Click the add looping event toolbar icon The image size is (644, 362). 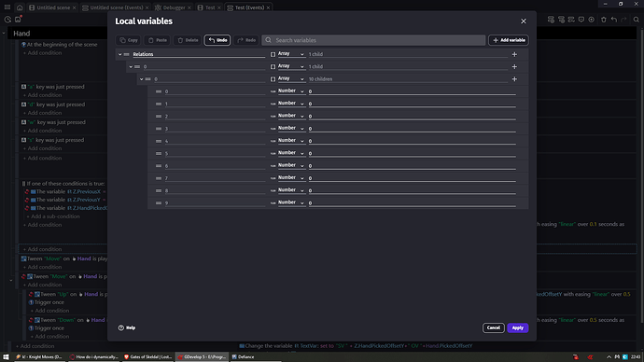coord(571,20)
